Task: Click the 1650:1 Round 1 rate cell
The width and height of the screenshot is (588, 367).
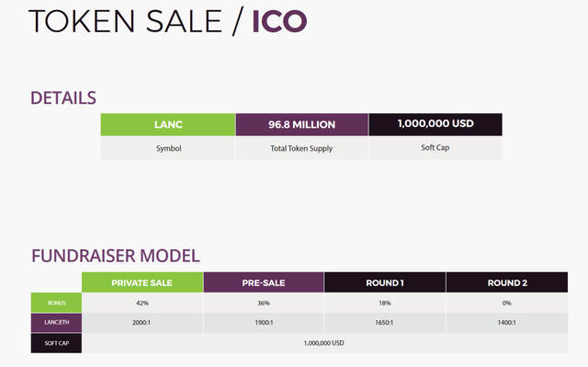Action: (x=385, y=323)
